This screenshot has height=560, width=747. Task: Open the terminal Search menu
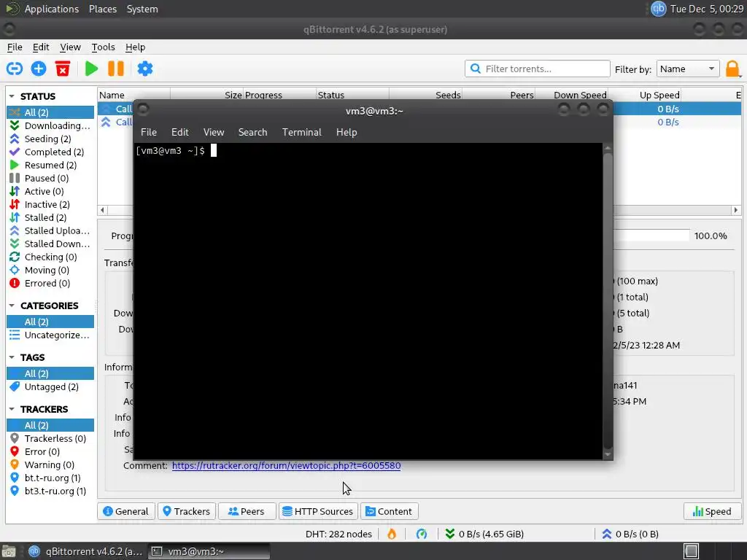252,133
